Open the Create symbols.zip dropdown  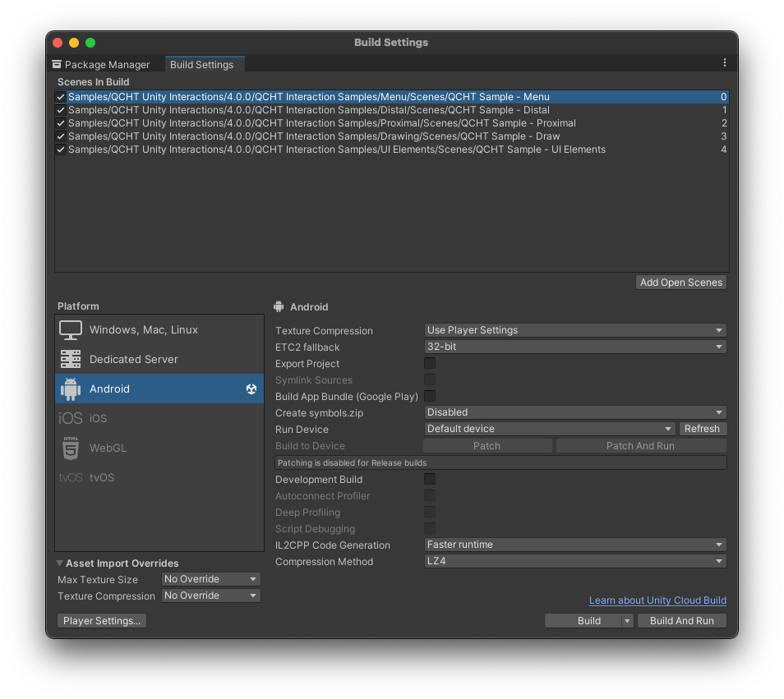[575, 412]
